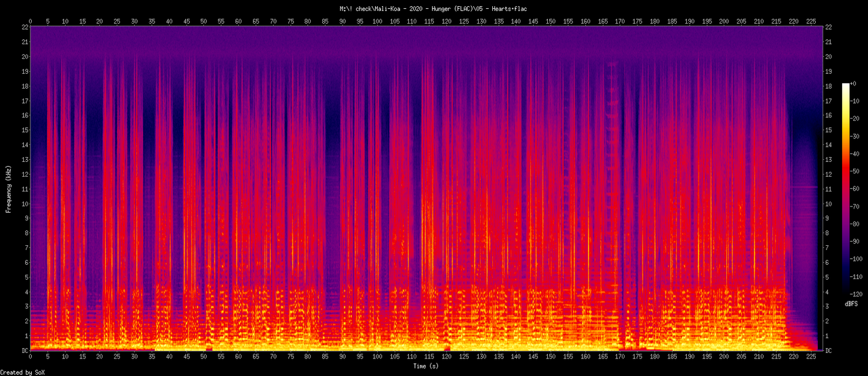Select the "-30" value on the dBFS scale
The width and height of the screenshot is (868, 376).
856,136
